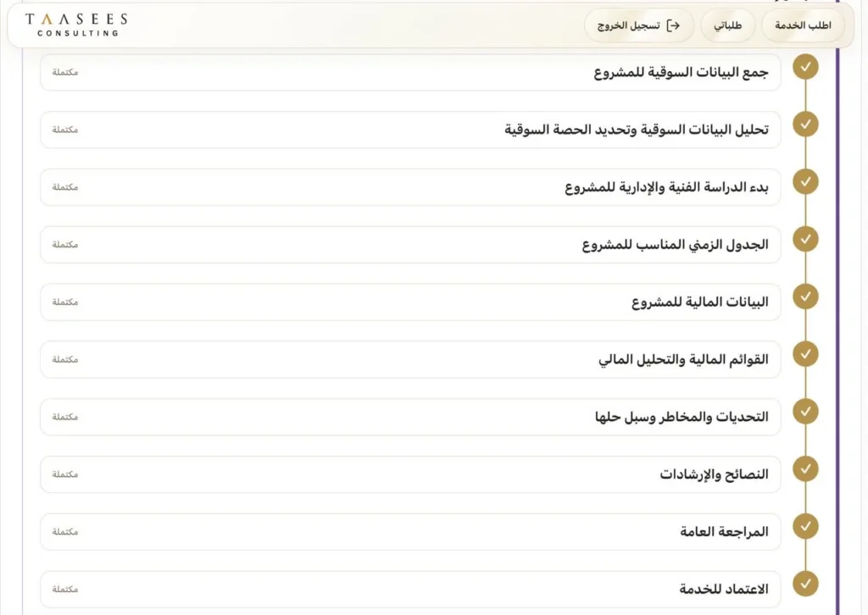Viewport: 868px width, 615px height.
Task: Select التحديات والمخاطر وسبل حلها title
Action: coord(682,417)
